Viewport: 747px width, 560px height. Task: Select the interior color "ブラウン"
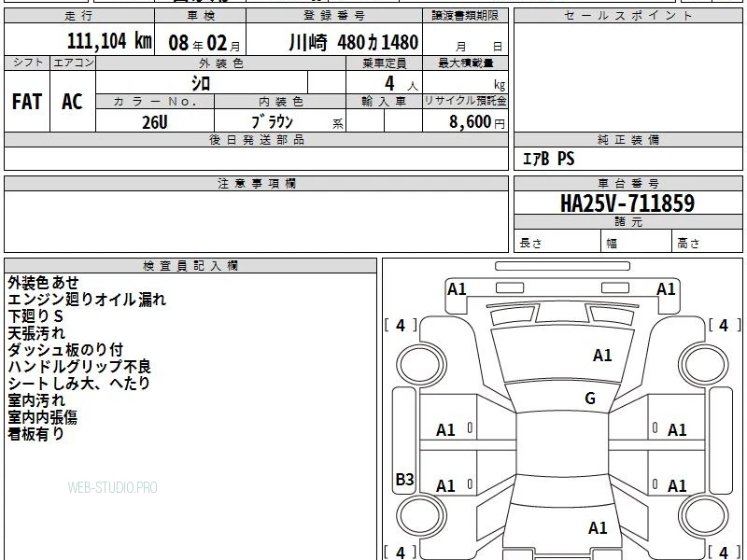(x=272, y=122)
